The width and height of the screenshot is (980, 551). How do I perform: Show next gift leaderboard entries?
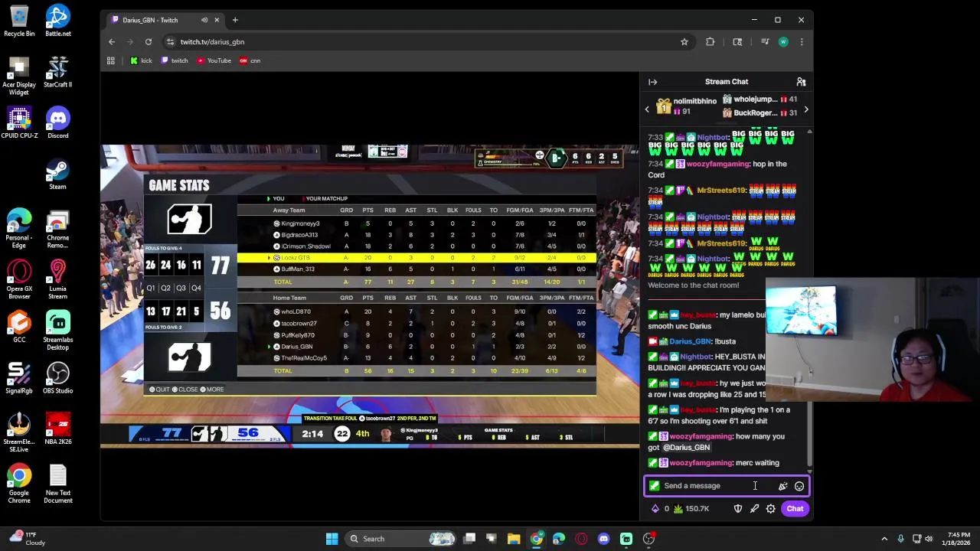806,109
